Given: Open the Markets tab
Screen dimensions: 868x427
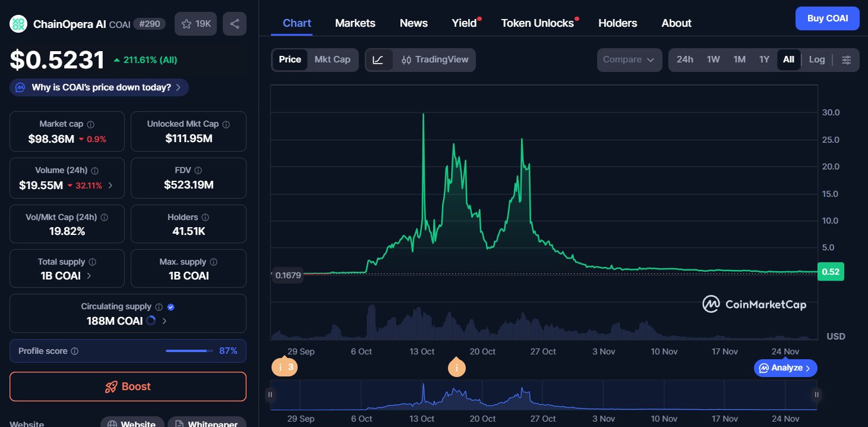Looking at the screenshot, I should (x=355, y=23).
